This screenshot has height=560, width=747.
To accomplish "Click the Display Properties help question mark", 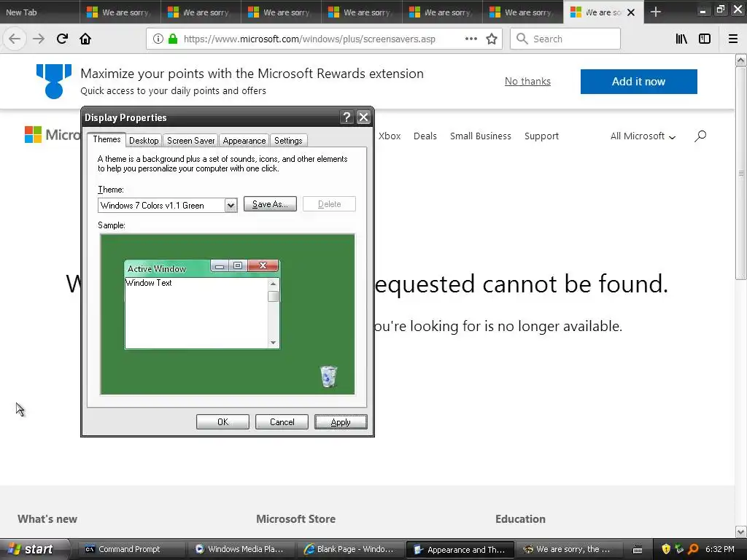I will pos(347,117).
